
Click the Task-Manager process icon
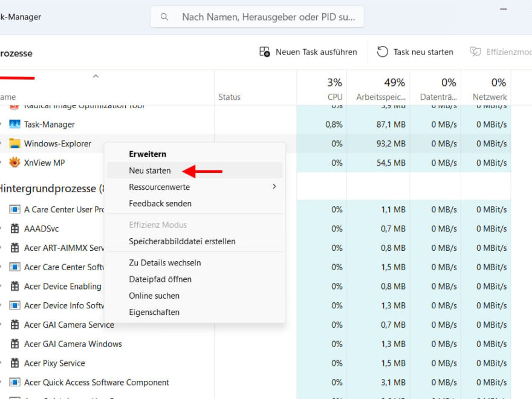15,125
